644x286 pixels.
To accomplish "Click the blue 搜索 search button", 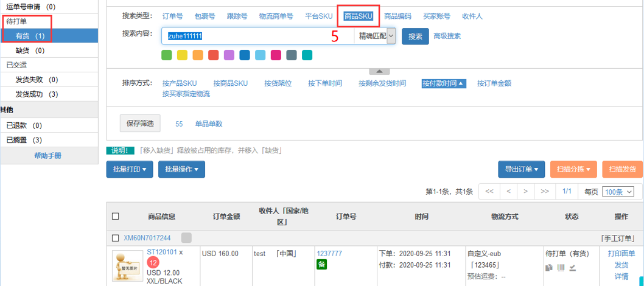I will click(x=415, y=36).
